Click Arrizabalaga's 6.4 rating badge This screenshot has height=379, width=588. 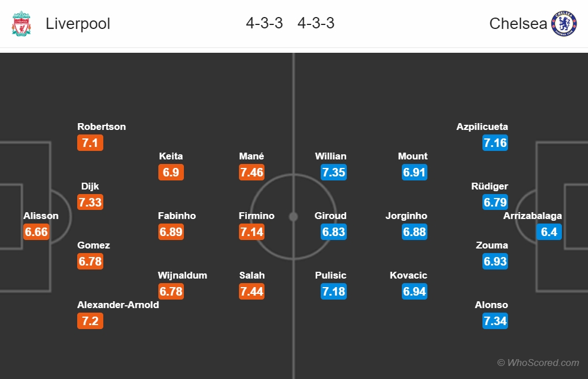click(x=549, y=231)
